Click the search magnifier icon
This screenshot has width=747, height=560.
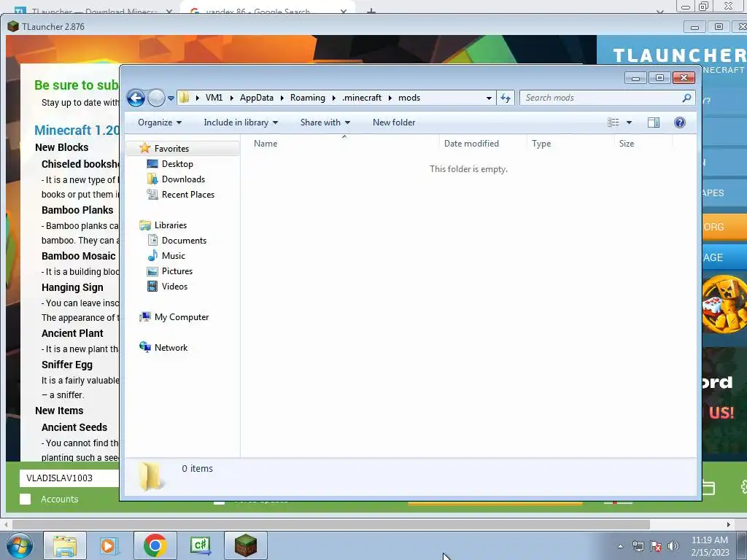(686, 98)
